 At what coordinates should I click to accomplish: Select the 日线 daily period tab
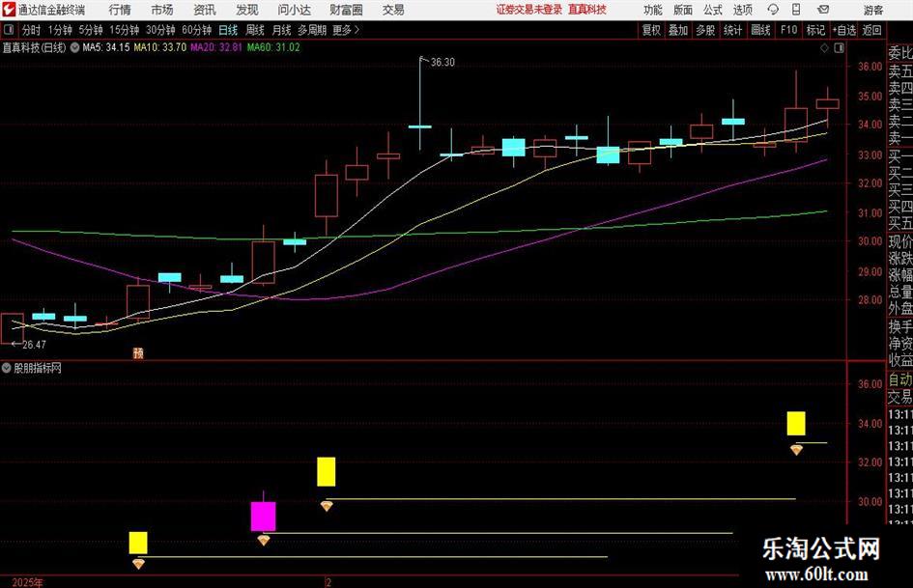228,30
